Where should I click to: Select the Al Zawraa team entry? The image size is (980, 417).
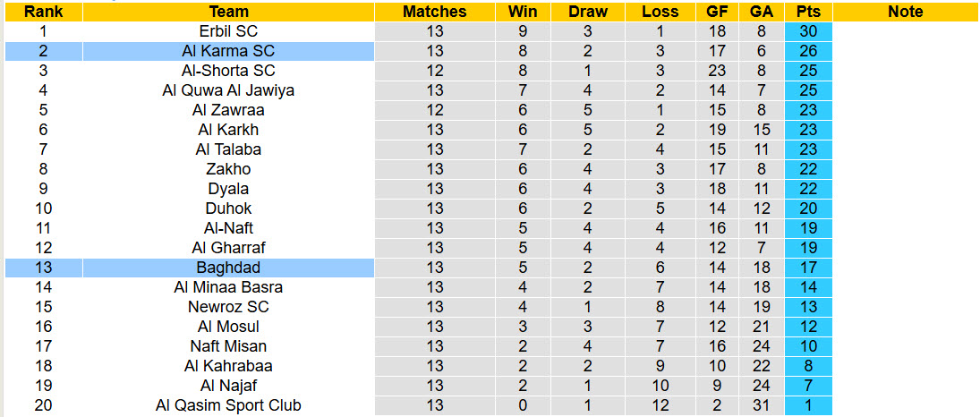(228, 110)
